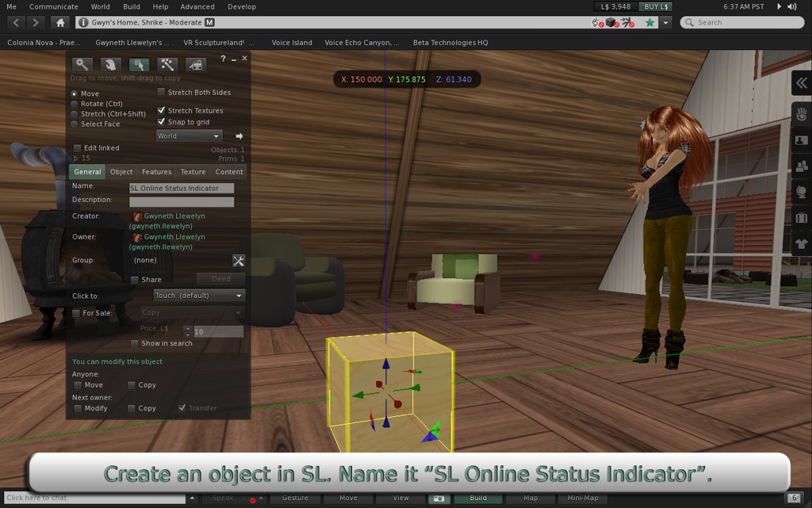Open the Places sidebar icon

click(x=802, y=192)
